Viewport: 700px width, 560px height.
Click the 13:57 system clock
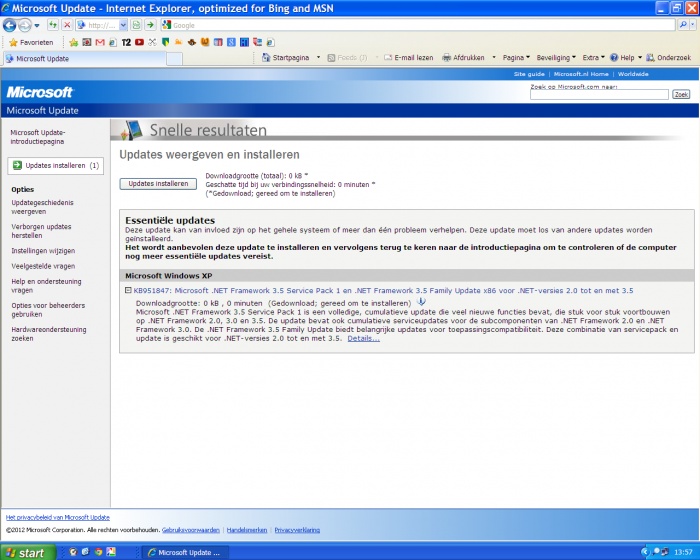pyautogui.click(x=683, y=553)
